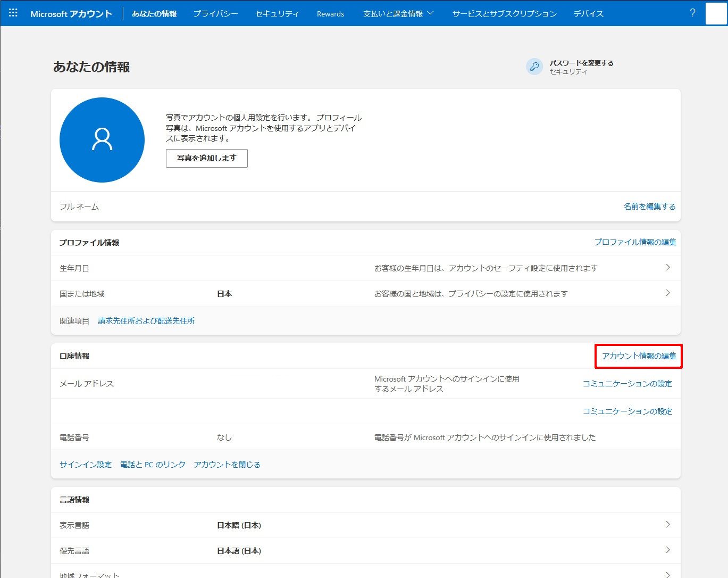Viewport: 728px width, 578px height.
Task: Switch to the セキュリティ tab
Action: [277, 14]
